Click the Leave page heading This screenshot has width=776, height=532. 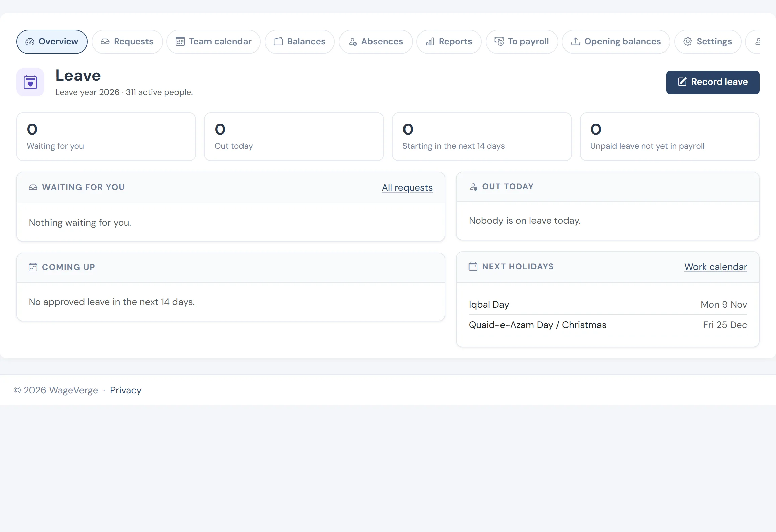point(78,76)
